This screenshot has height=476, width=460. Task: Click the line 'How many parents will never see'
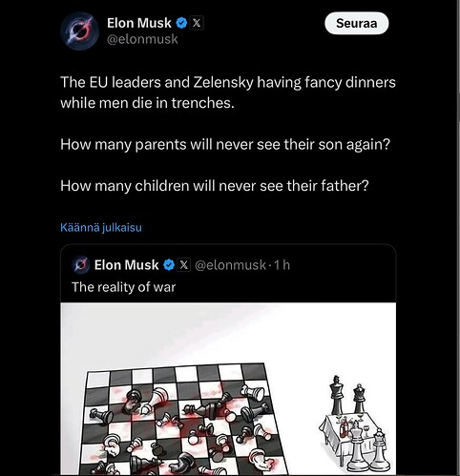coord(225,145)
